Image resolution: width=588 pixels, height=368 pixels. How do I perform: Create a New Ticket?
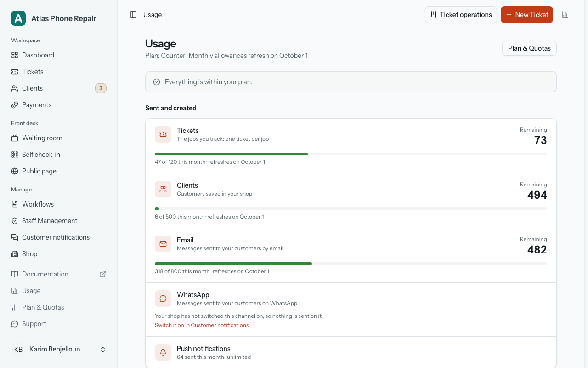coord(527,15)
